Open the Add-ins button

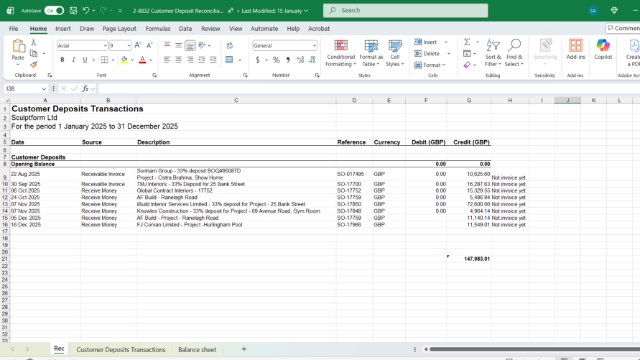pyautogui.click(x=576, y=50)
